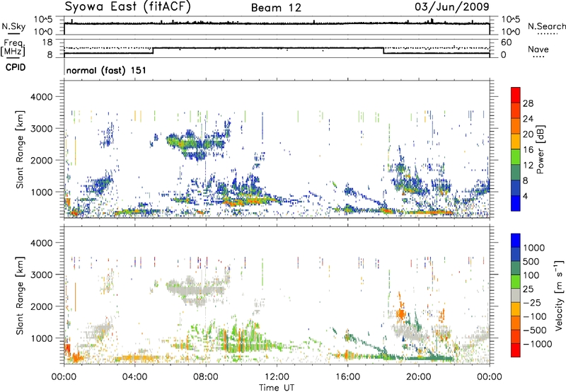This screenshot has height=392, width=566.
Task: Click the bright blue bottom segment of Power colorbar
Action: tap(516, 203)
